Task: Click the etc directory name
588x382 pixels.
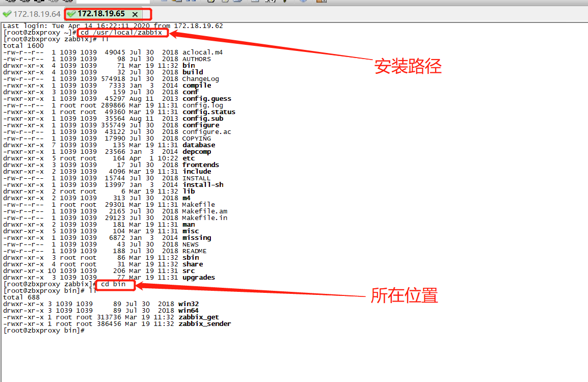Action: tap(189, 158)
